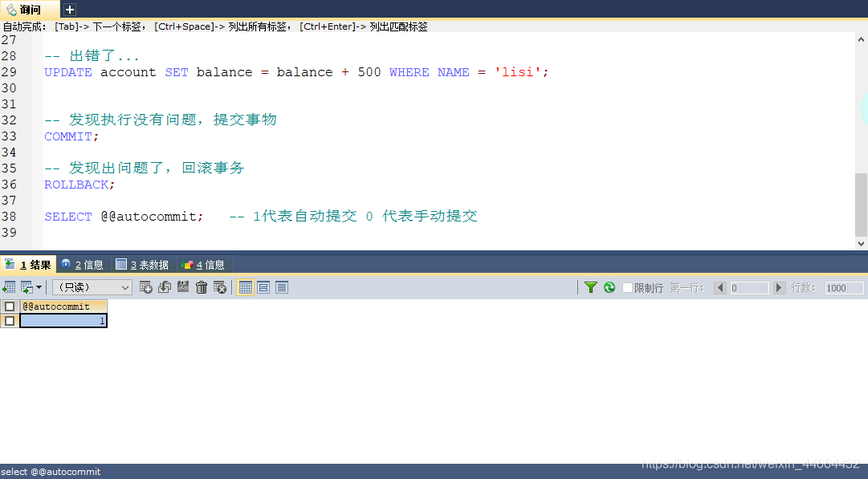Viewport: 868px width, 479px height.
Task: Click the editor scrollbar down arrow
Action: click(861, 243)
